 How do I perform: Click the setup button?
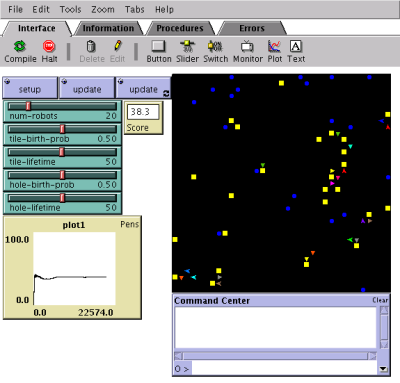point(30,88)
